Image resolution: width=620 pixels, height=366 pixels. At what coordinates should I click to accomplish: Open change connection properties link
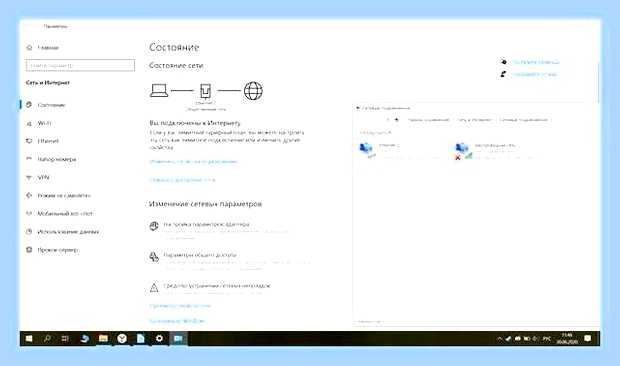[x=193, y=162]
